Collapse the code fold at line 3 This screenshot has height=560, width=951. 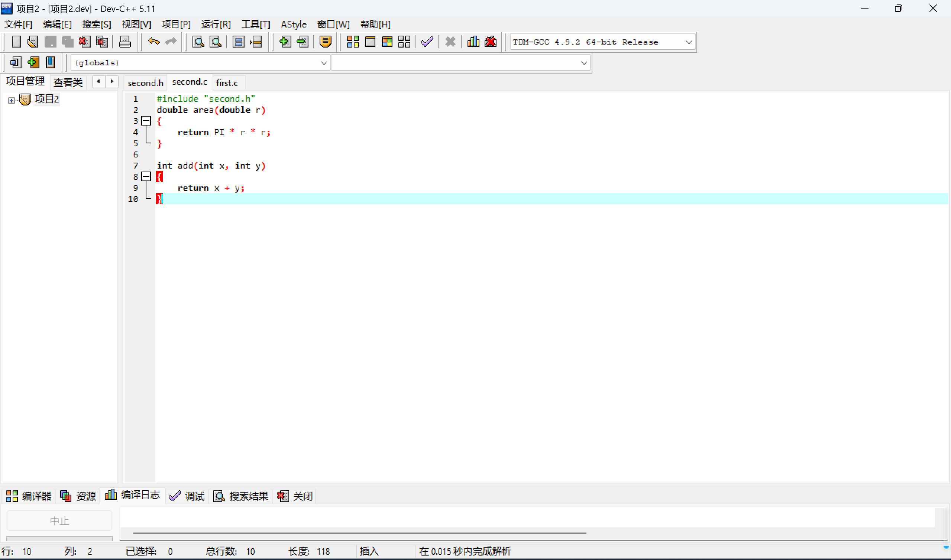pyautogui.click(x=146, y=121)
